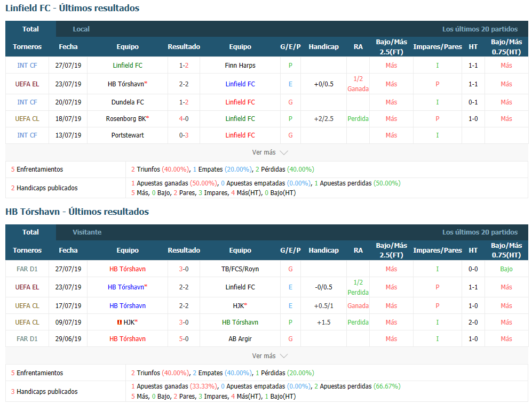Open the 0-3 result of the Portstewart match
The width and height of the screenshot is (532, 404).
pyautogui.click(x=184, y=135)
